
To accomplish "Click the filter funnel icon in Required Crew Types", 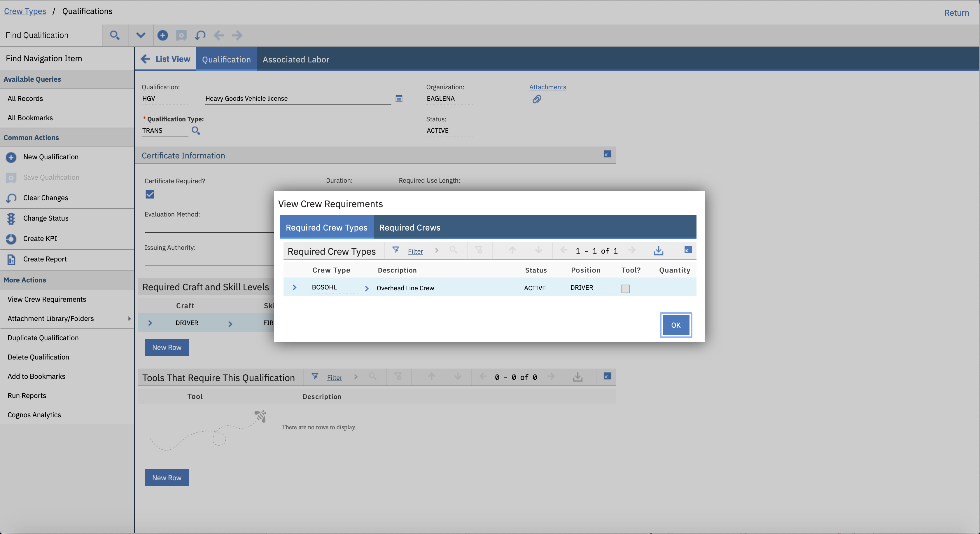I will click(x=396, y=250).
